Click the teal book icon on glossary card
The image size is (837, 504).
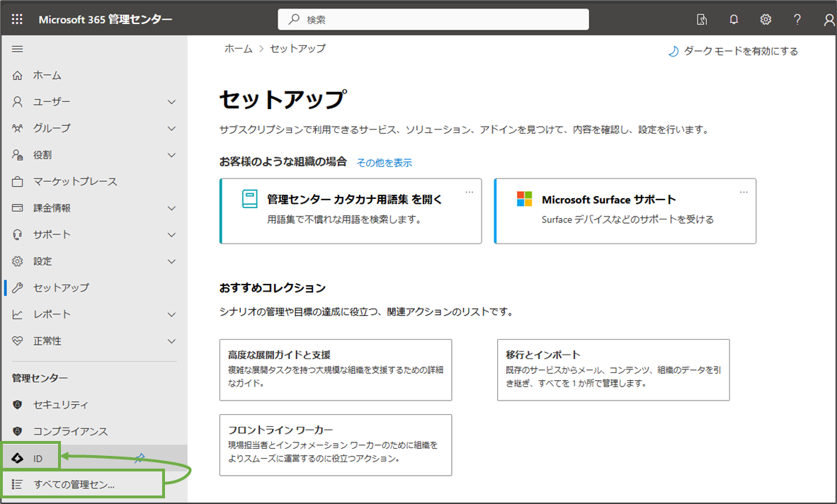(249, 199)
